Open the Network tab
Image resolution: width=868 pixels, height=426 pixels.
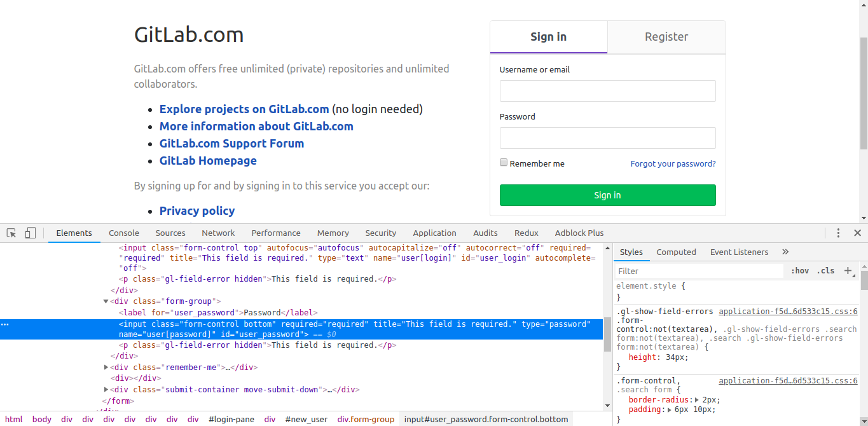click(218, 233)
